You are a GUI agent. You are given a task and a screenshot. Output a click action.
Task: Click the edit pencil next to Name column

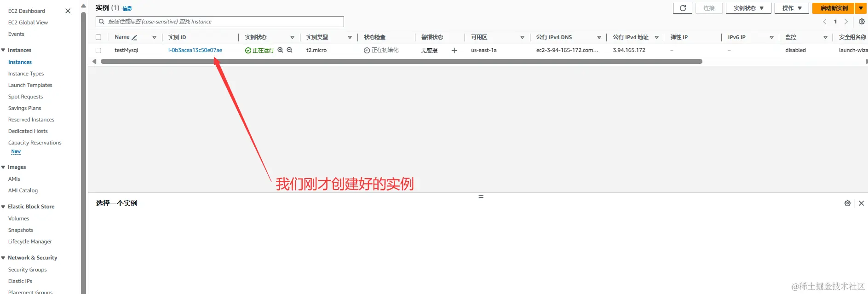click(x=134, y=37)
